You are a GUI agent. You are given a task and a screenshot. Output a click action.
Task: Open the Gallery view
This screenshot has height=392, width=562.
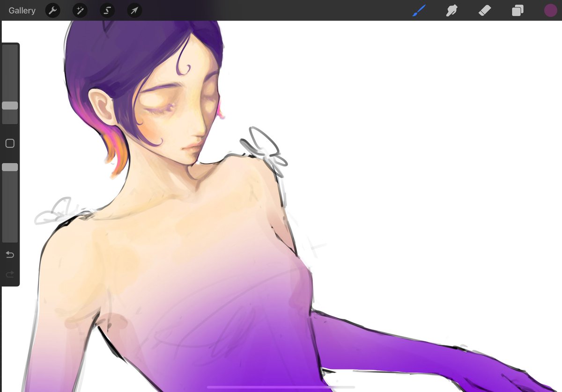point(22,10)
